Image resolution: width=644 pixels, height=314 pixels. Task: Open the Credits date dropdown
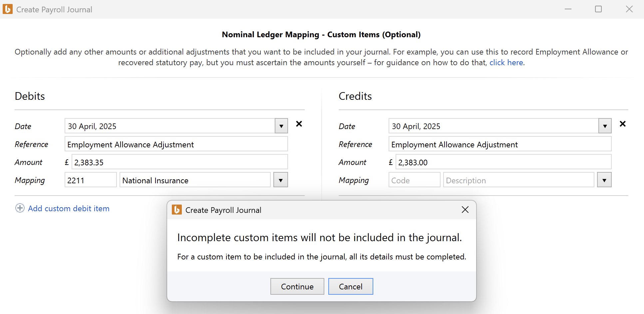point(605,126)
